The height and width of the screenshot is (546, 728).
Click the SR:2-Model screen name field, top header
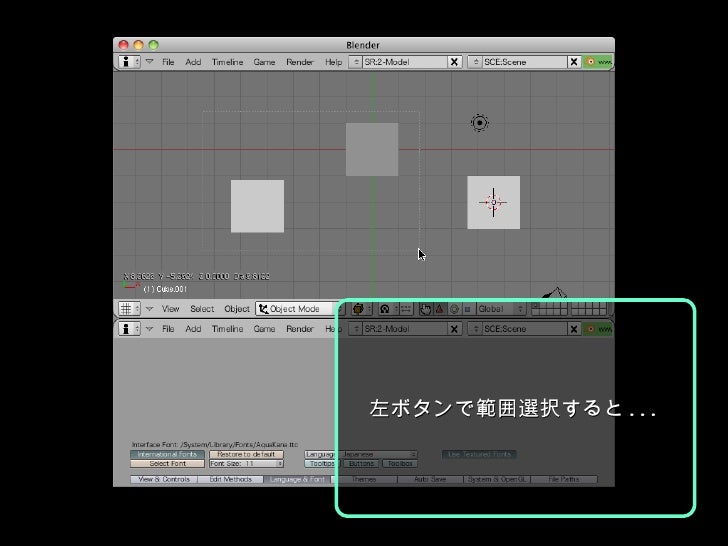(x=405, y=62)
